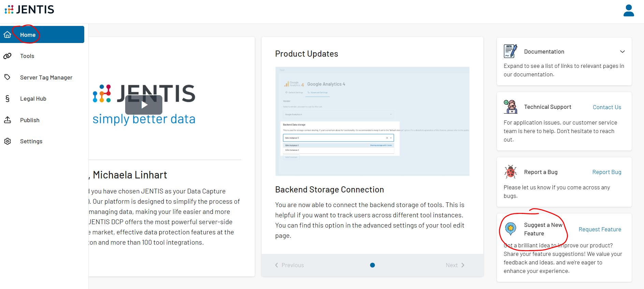
Task: Open the Request Feature link
Action: tap(600, 229)
